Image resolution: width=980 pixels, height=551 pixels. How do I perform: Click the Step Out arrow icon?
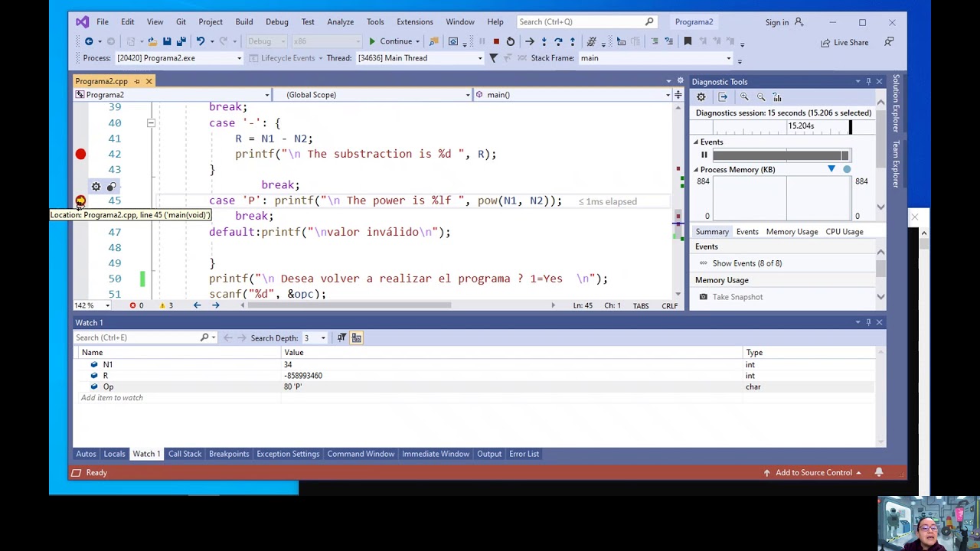click(x=573, y=41)
